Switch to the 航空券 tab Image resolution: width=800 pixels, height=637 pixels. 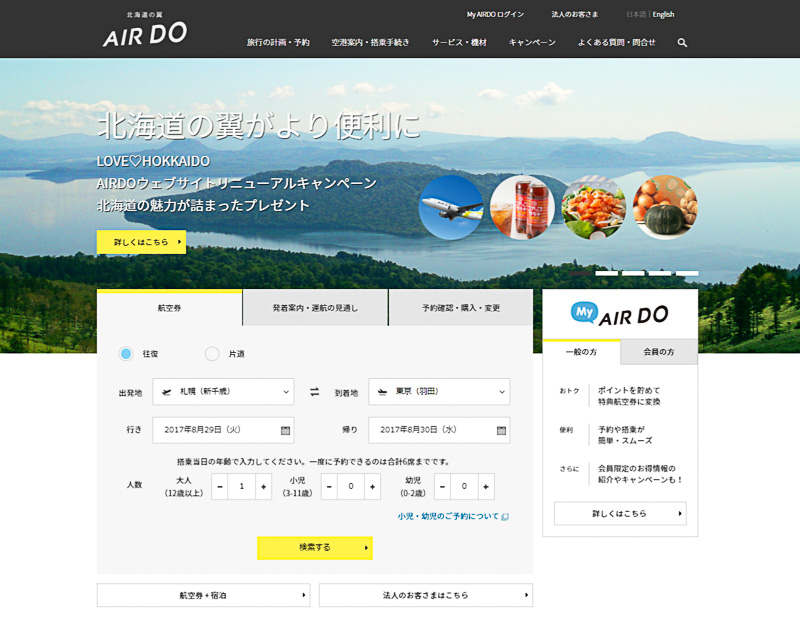169,308
